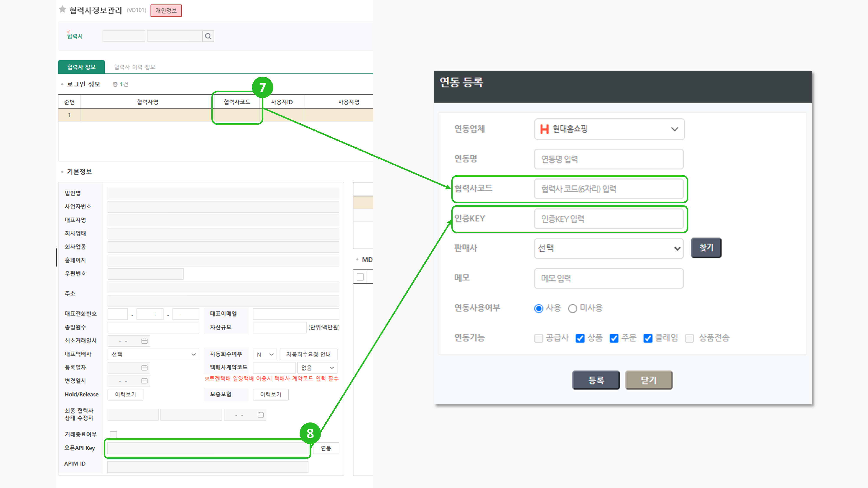
Task: Click the partner search magnifier icon
Action: 208,36
